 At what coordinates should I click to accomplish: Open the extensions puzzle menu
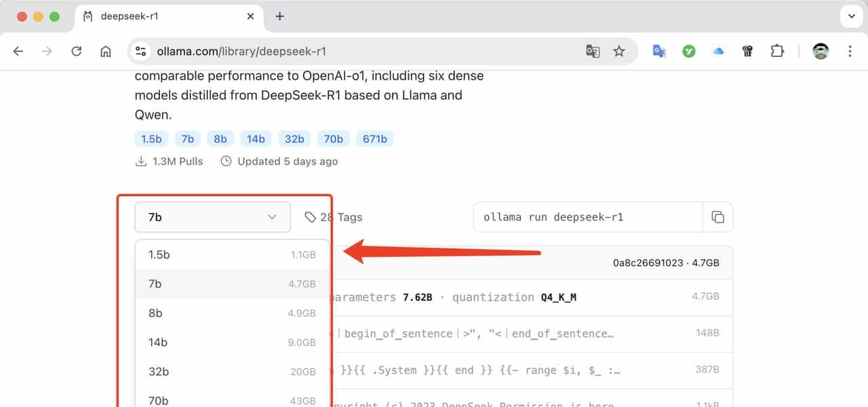(777, 51)
